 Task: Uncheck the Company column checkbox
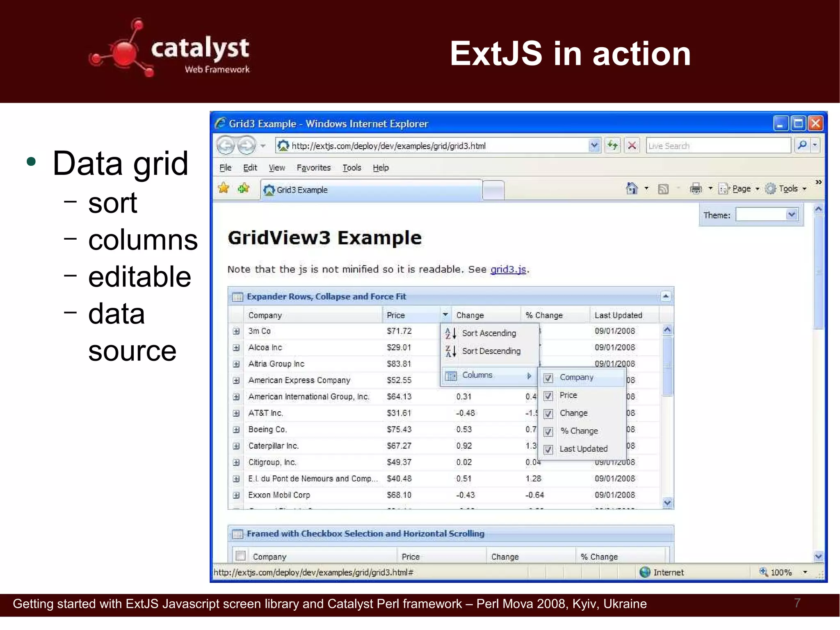pyautogui.click(x=548, y=378)
